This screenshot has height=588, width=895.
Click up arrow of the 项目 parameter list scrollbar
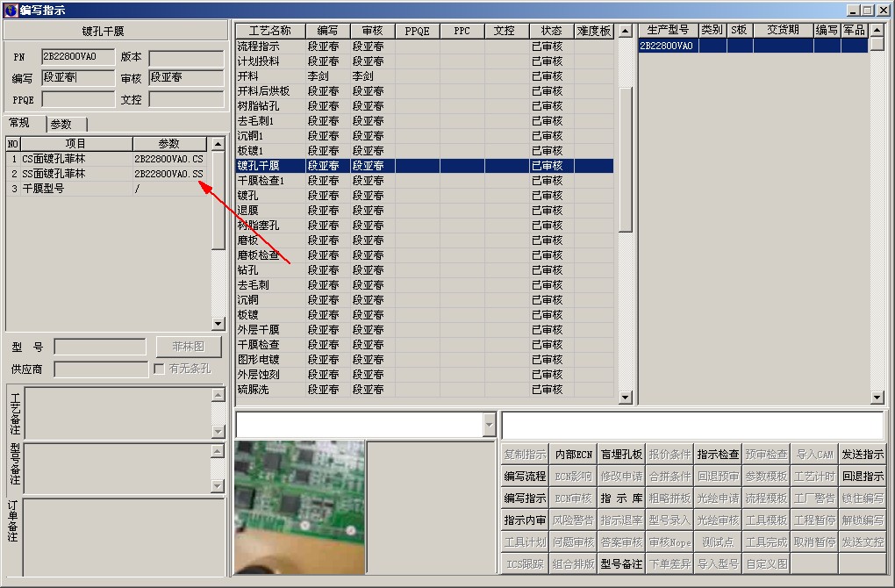point(218,144)
